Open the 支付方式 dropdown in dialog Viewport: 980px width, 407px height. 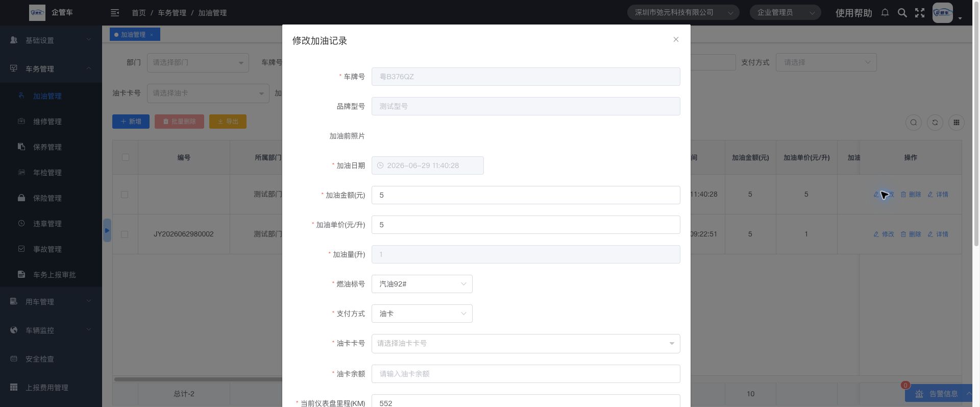(422, 314)
